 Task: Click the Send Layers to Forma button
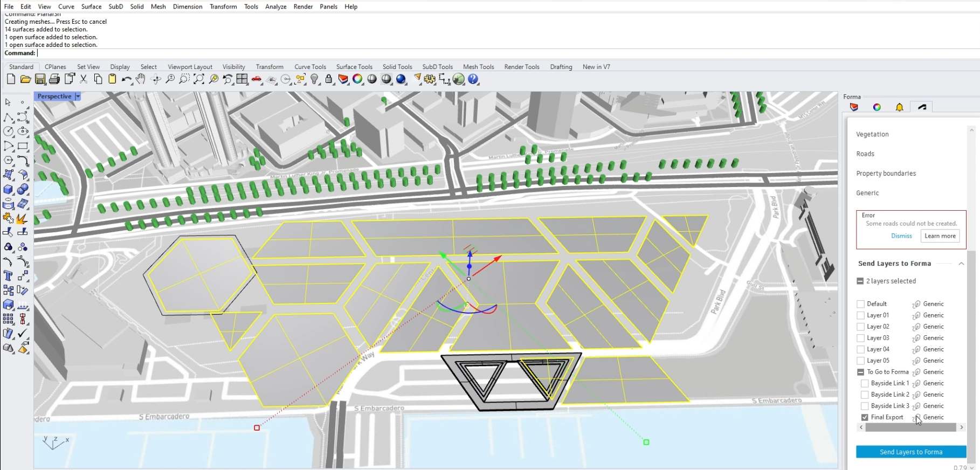911,452
